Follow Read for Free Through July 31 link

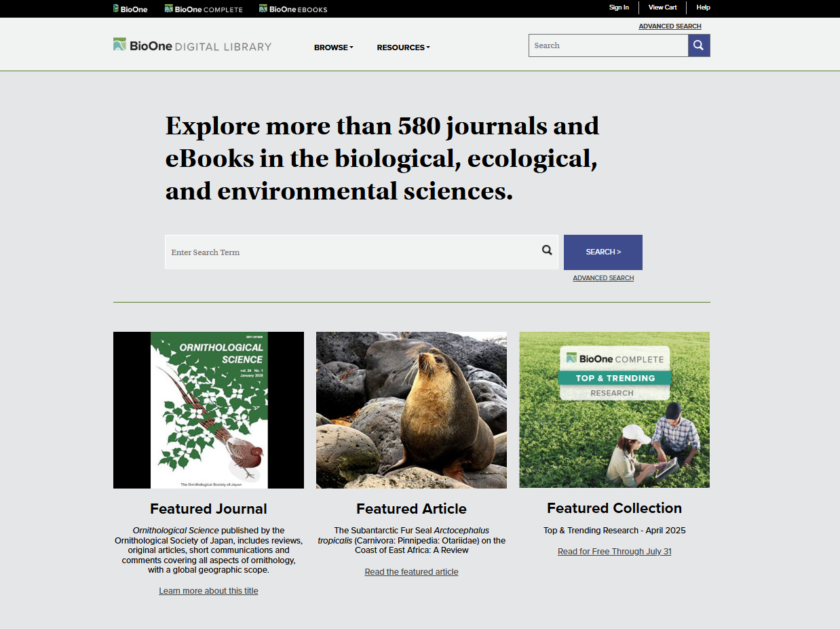click(x=614, y=552)
